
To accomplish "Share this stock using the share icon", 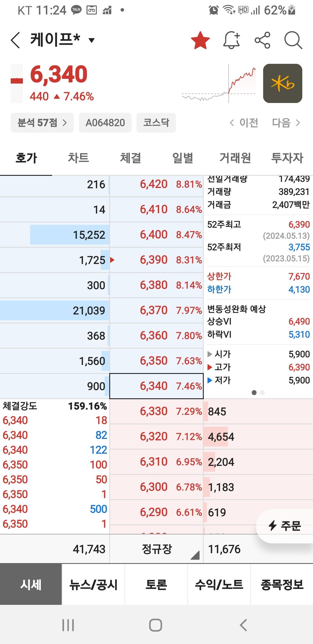I will (262, 41).
